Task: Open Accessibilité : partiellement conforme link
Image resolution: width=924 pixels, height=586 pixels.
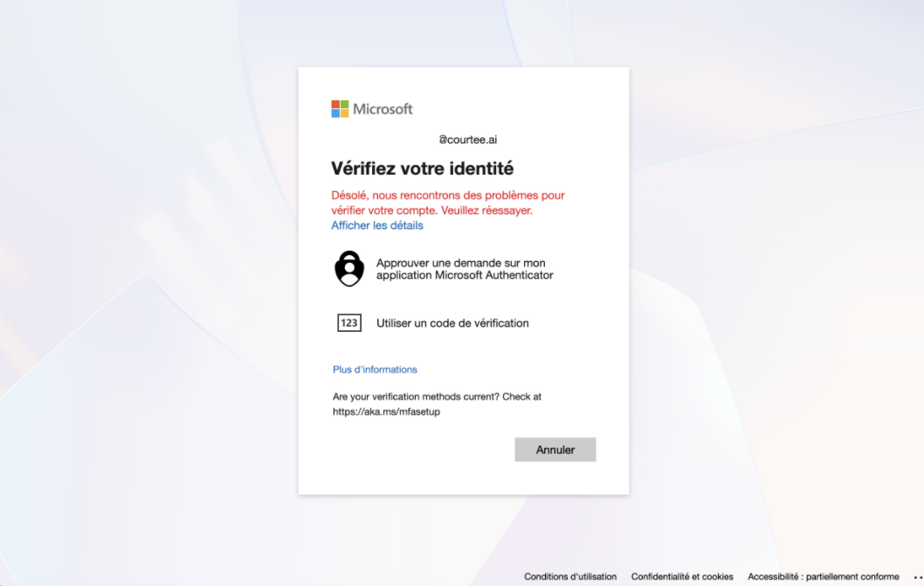Action: point(824,576)
